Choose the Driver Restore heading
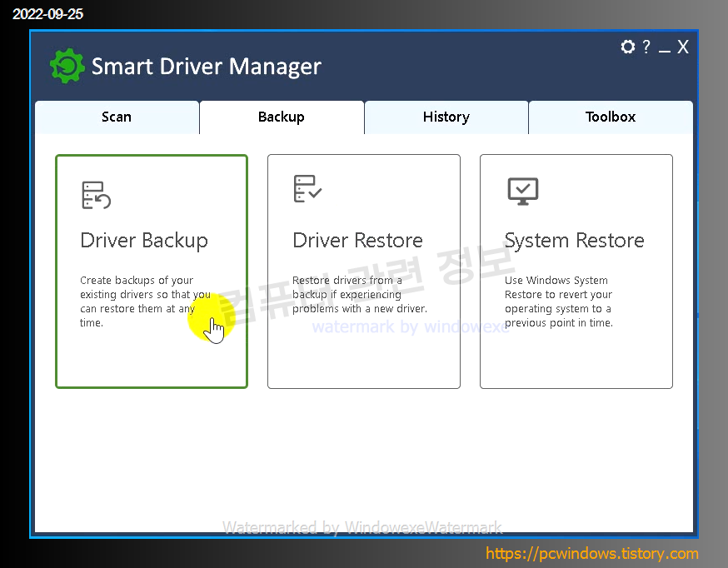The height and width of the screenshot is (568, 728). pos(357,241)
